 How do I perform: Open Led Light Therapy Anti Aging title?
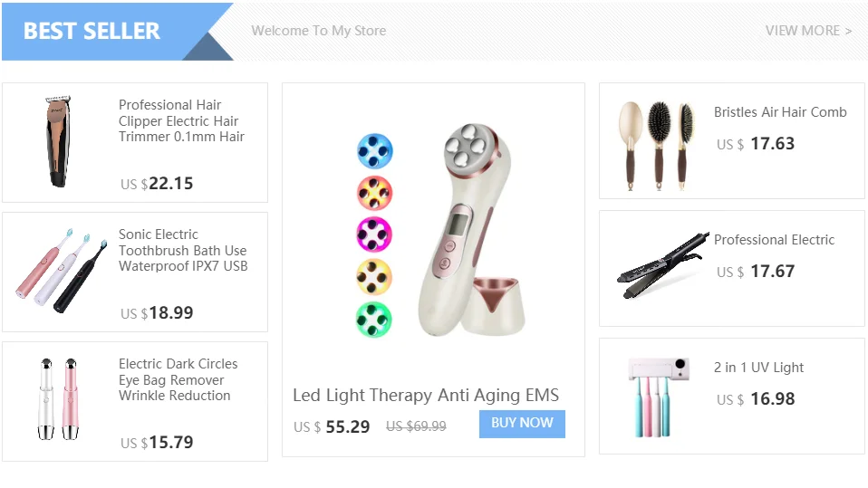426,396
